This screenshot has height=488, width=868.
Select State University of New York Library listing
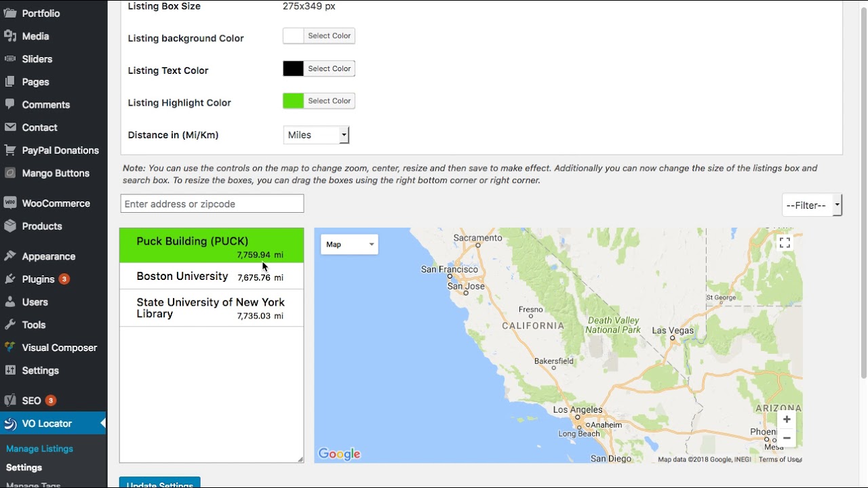[212, 308]
